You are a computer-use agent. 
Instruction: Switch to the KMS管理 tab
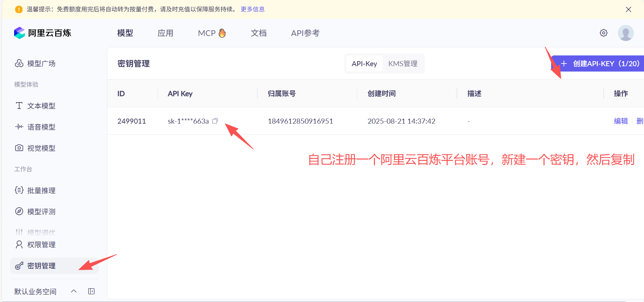403,63
